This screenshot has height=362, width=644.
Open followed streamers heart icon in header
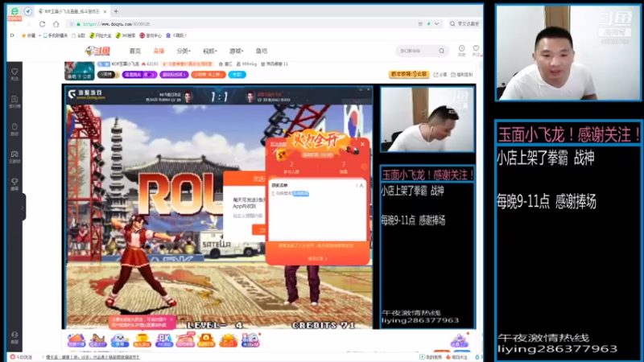coord(476,50)
